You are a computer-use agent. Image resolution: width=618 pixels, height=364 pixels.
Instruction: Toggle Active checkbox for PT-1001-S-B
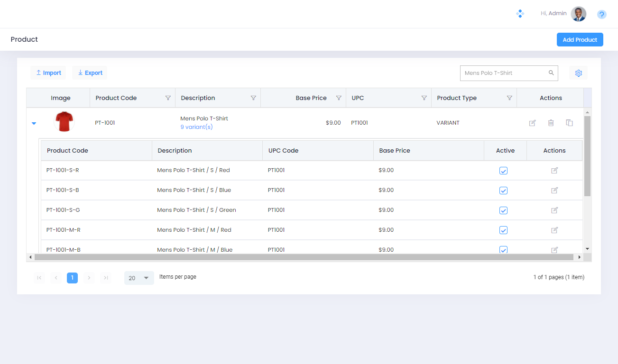tap(503, 191)
